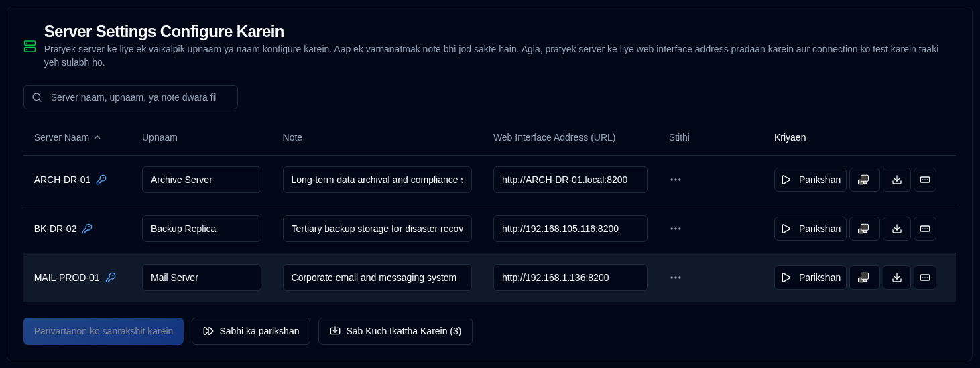Click the Kriyaen column header
980x368 pixels.
point(790,137)
